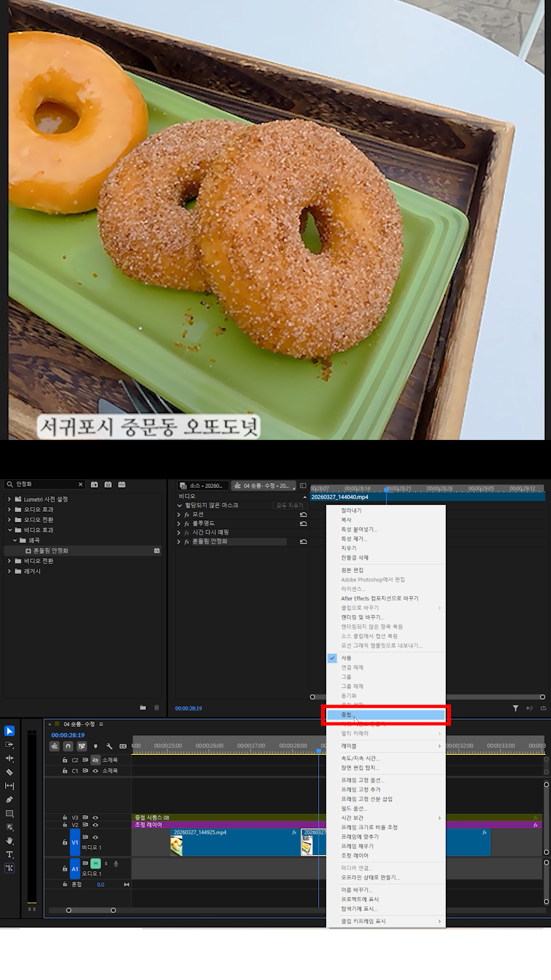This screenshot has height=980, width=551.
Task: Choose 이름 바꾸기... menu item
Action: [386, 890]
